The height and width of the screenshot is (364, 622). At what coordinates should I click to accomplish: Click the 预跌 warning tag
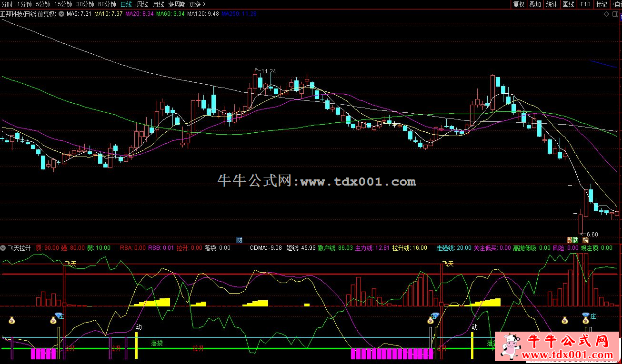tap(573, 240)
